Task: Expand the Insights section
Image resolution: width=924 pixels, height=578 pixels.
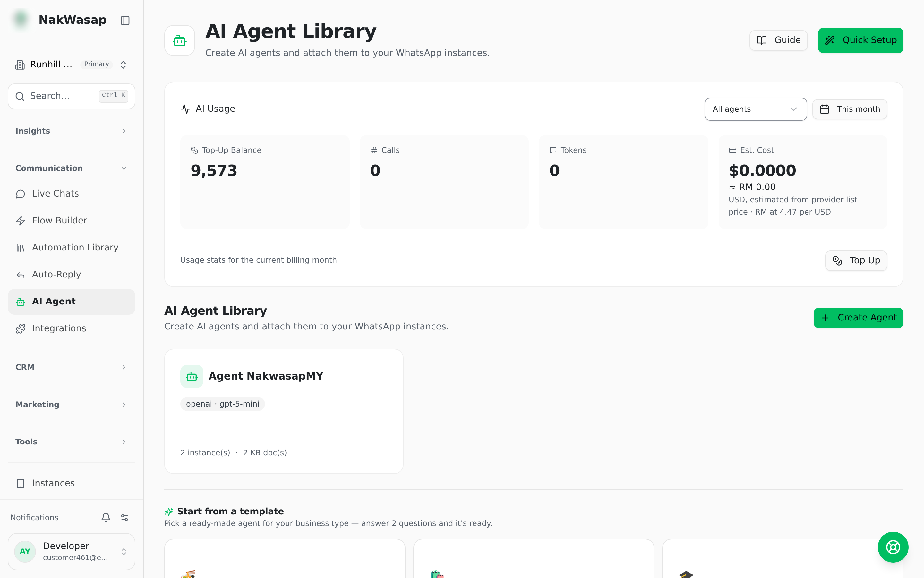Action: (72, 131)
